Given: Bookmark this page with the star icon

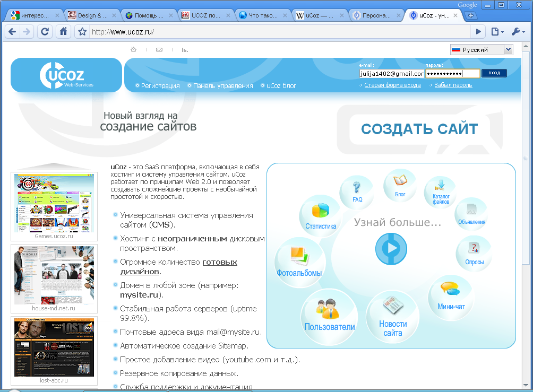Looking at the screenshot, I should pos(82,32).
